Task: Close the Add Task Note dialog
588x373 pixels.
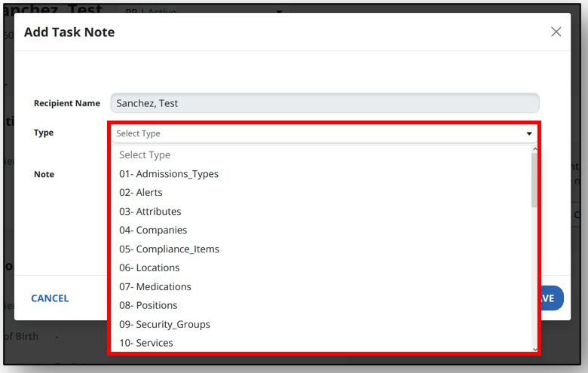Action: pyautogui.click(x=556, y=32)
